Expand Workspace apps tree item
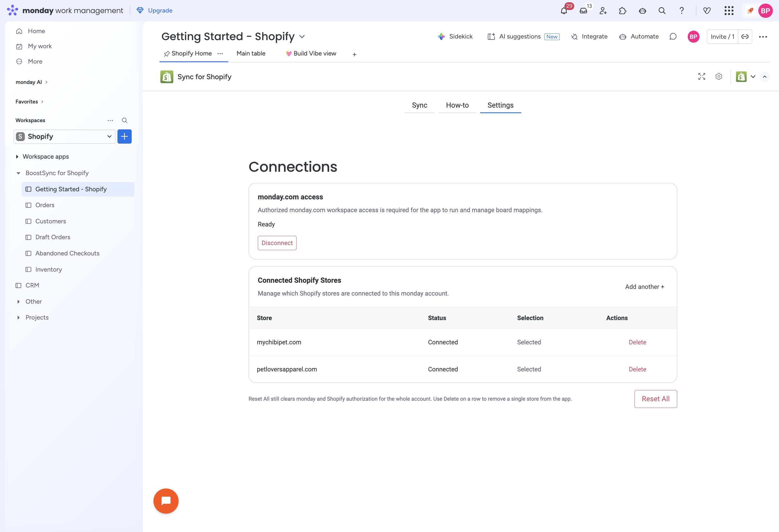Screen dimensions: 779x532 click(17, 156)
